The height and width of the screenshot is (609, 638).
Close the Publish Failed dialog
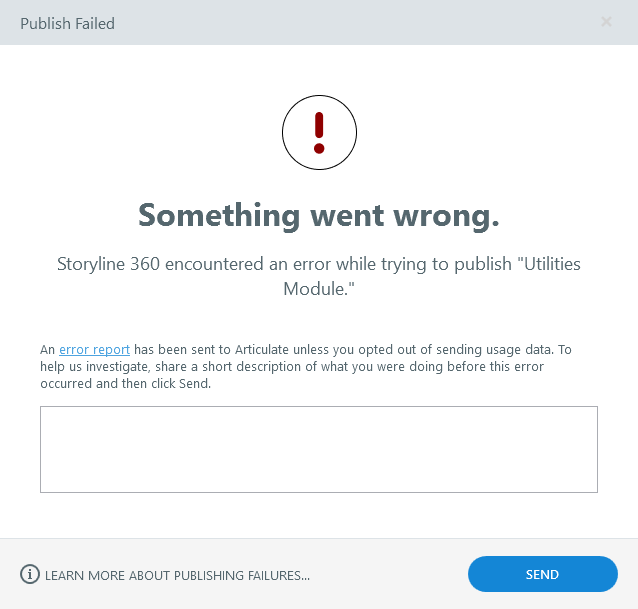coord(606,22)
